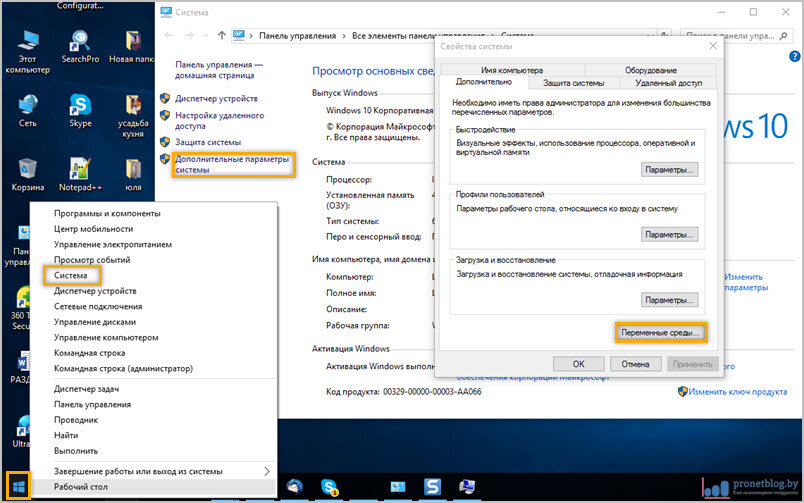
Task: Click the search magnifier icon
Action: (x=783, y=36)
